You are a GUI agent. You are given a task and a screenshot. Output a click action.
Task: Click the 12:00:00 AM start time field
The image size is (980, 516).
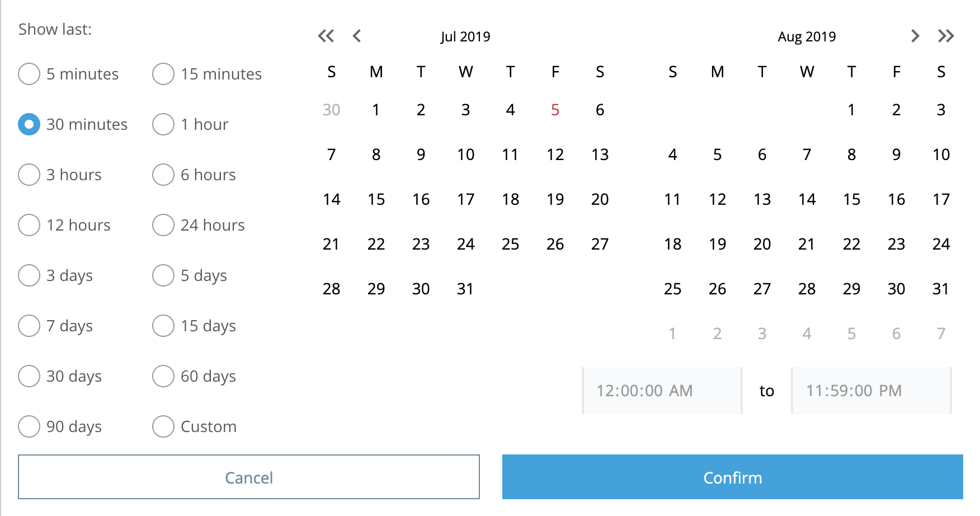pos(662,391)
